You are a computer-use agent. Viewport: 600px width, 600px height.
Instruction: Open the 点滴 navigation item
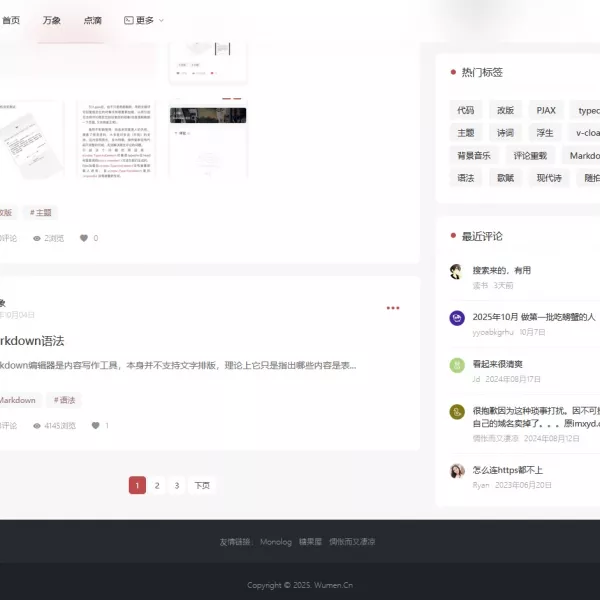tap(93, 20)
